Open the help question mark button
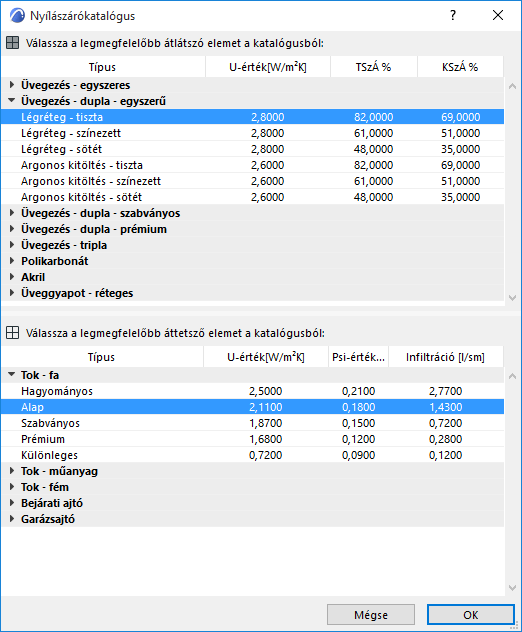The width and height of the screenshot is (522, 632). (453, 16)
